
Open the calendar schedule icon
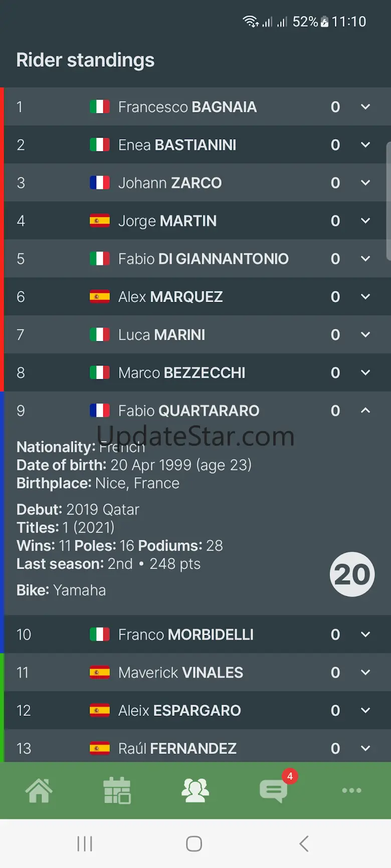117,790
